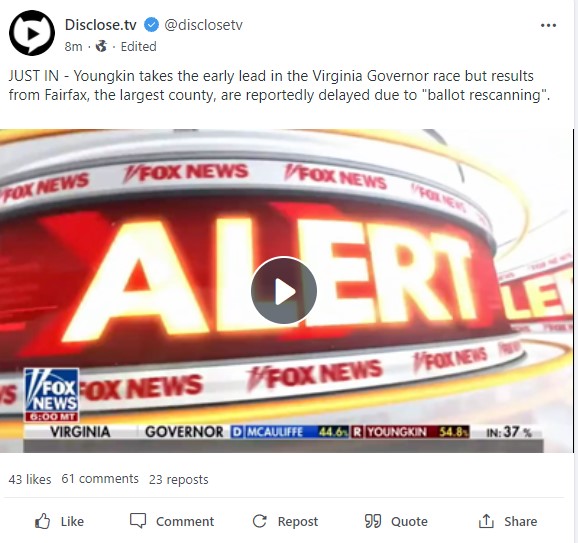Open the Disclose.tv account name link

tap(101, 25)
